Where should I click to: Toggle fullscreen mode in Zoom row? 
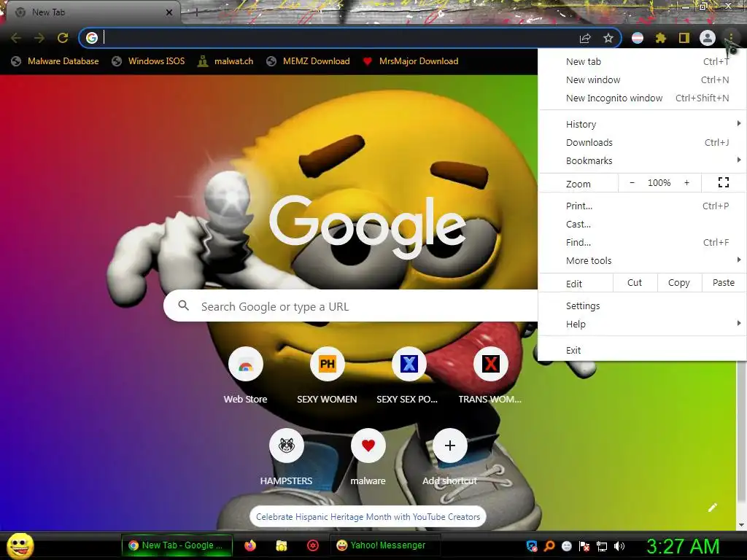pyautogui.click(x=724, y=182)
